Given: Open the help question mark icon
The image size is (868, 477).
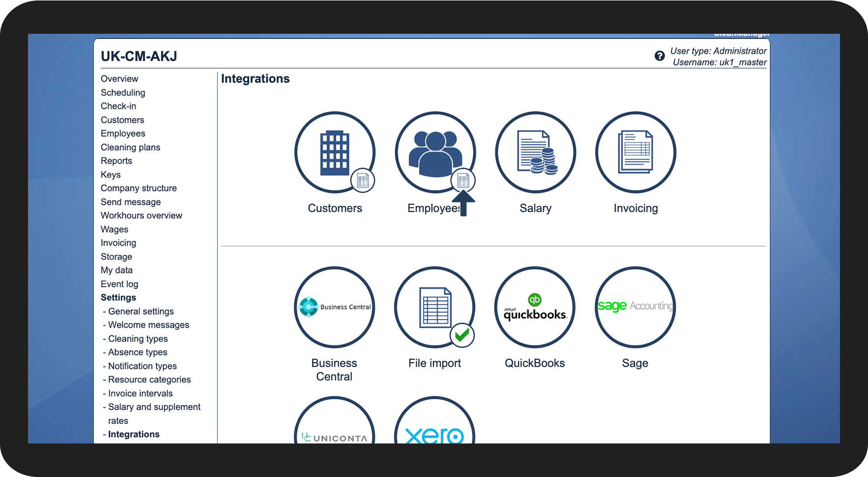Looking at the screenshot, I should 660,56.
